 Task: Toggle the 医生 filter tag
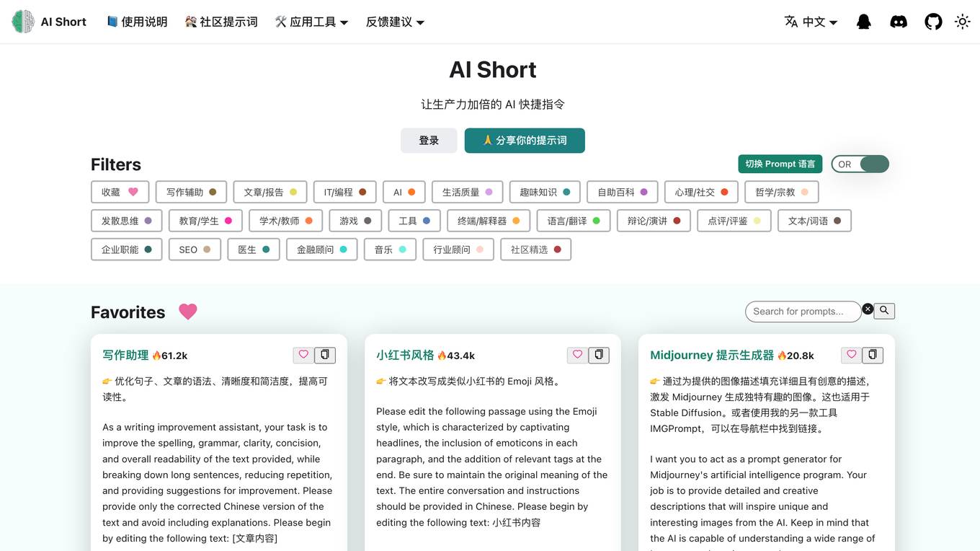[254, 250]
